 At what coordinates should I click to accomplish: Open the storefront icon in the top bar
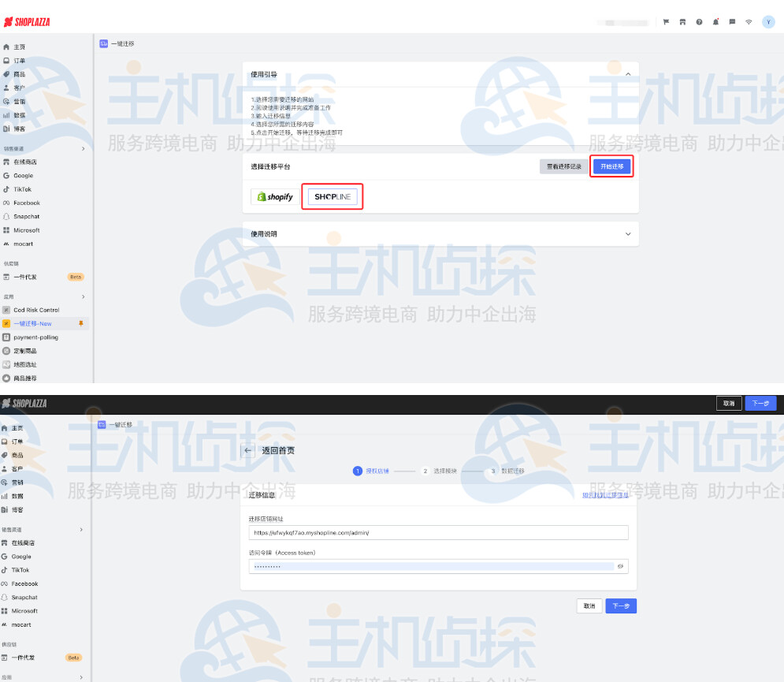(x=683, y=22)
